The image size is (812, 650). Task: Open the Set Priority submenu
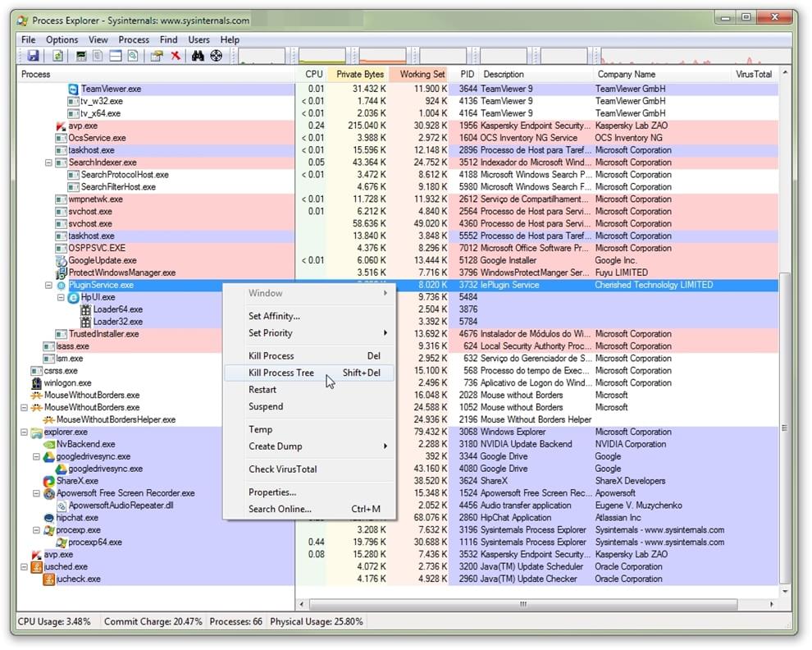pos(310,333)
